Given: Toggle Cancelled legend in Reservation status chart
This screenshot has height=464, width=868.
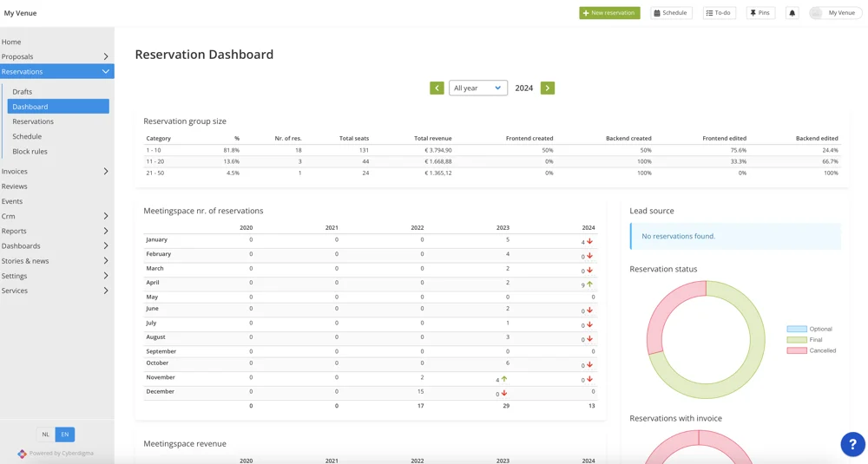Looking at the screenshot, I should [812, 350].
